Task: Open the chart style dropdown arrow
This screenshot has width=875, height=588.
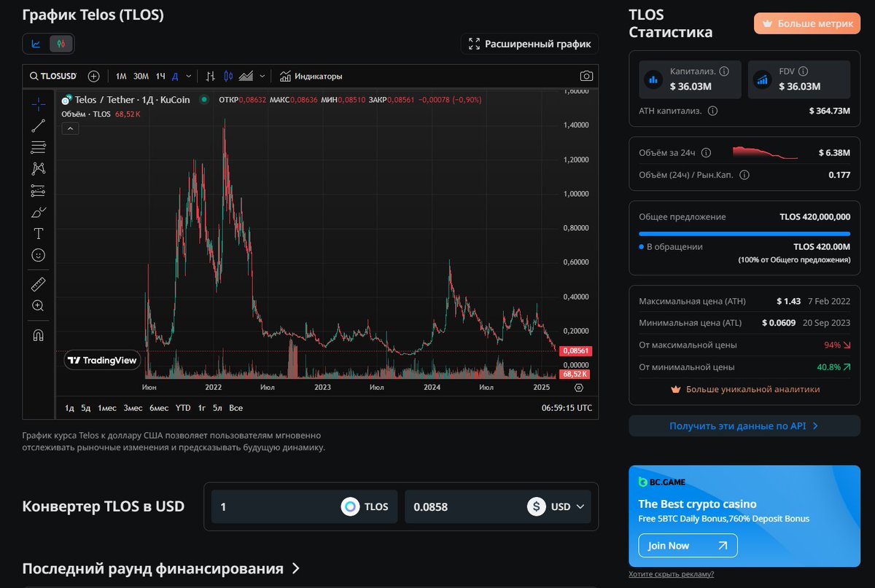Action: point(261,75)
